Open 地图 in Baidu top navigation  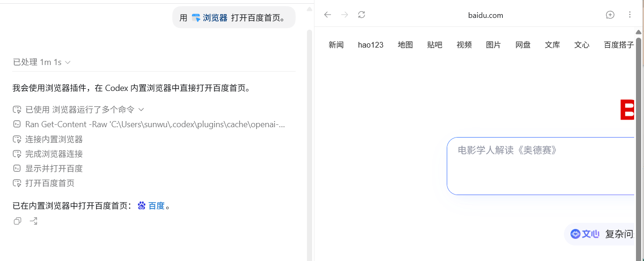click(405, 45)
